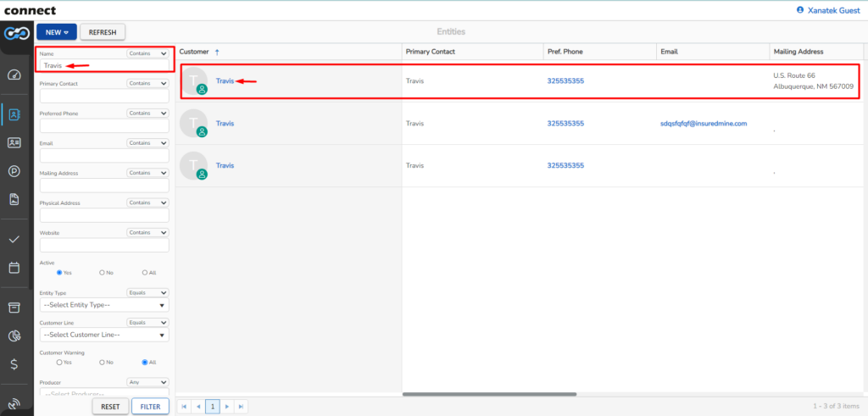Click page number 1 in pager
868x416 pixels.
[213, 407]
